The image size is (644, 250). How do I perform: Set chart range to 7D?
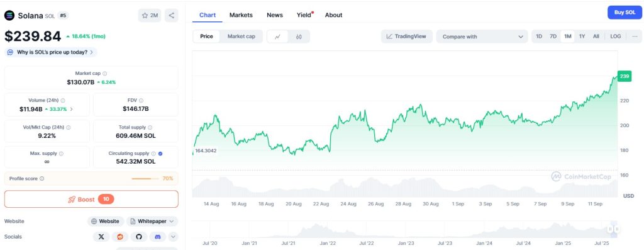tap(553, 36)
